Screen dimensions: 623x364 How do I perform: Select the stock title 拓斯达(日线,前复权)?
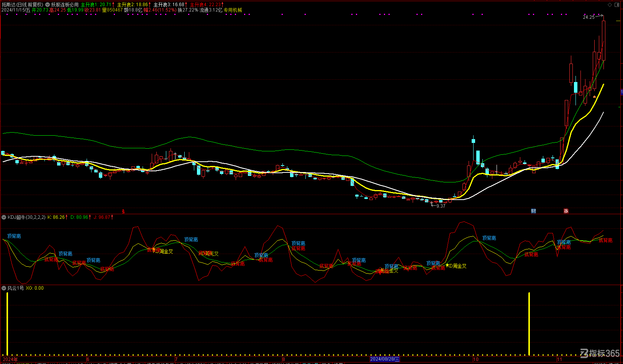[x=23, y=5]
